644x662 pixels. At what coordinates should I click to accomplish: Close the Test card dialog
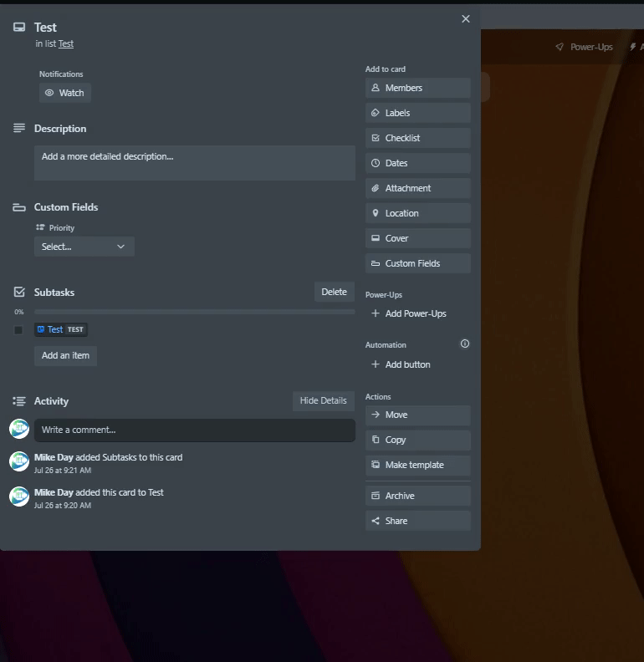click(x=465, y=19)
